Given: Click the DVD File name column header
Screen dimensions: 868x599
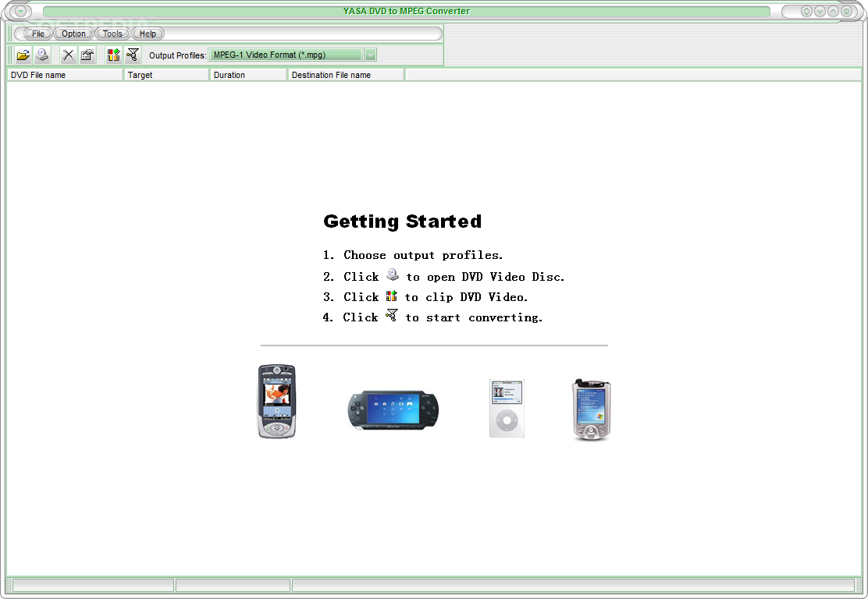Looking at the screenshot, I should point(65,75).
